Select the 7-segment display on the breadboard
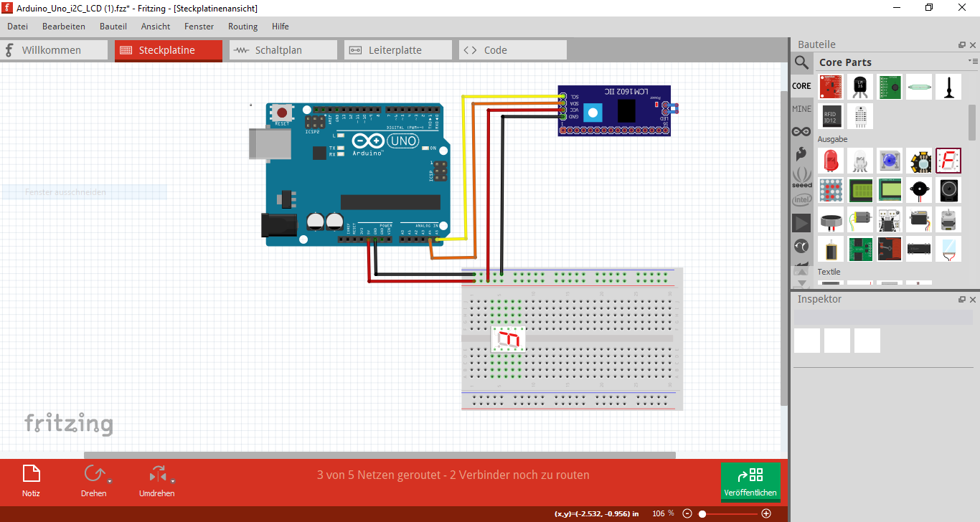The width and height of the screenshot is (980, 522). tap(509, 339)
